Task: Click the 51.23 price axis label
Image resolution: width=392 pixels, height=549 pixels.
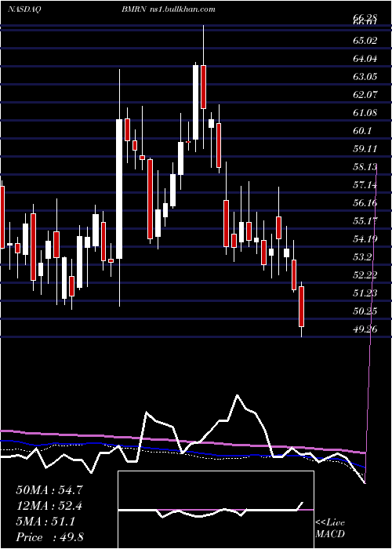Action: (x=365, y=293)
